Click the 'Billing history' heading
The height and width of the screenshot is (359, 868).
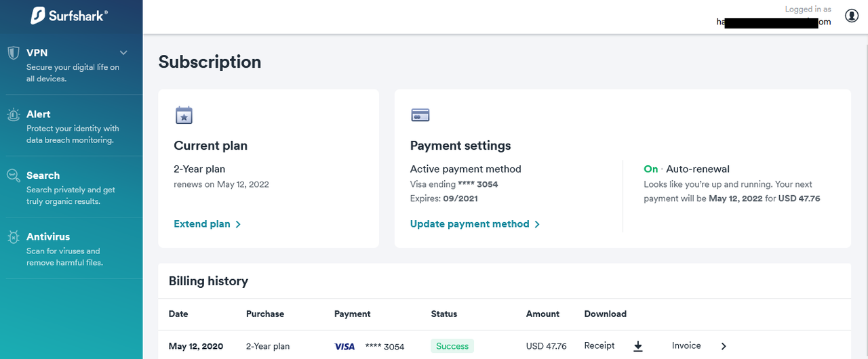(208, 281)
